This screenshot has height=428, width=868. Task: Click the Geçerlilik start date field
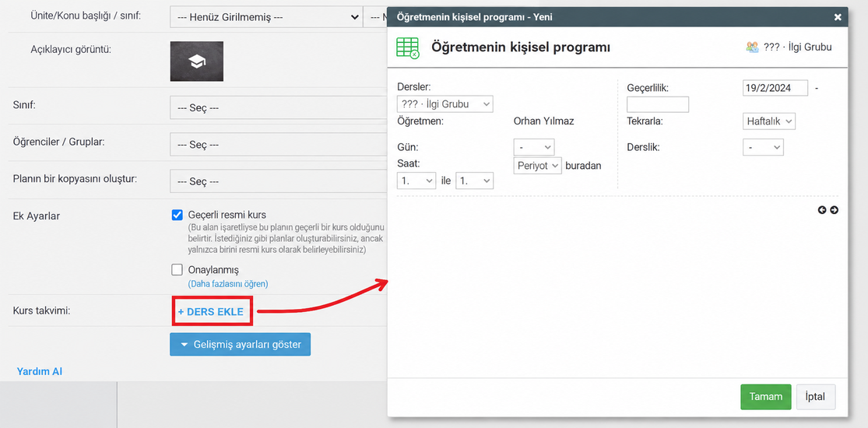[x=775, y=88]
